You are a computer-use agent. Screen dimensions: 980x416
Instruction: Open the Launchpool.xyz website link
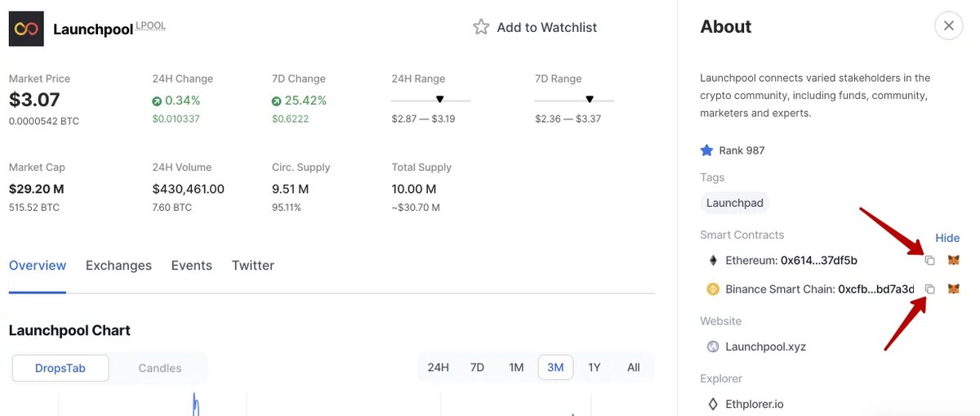click(765, 347)
